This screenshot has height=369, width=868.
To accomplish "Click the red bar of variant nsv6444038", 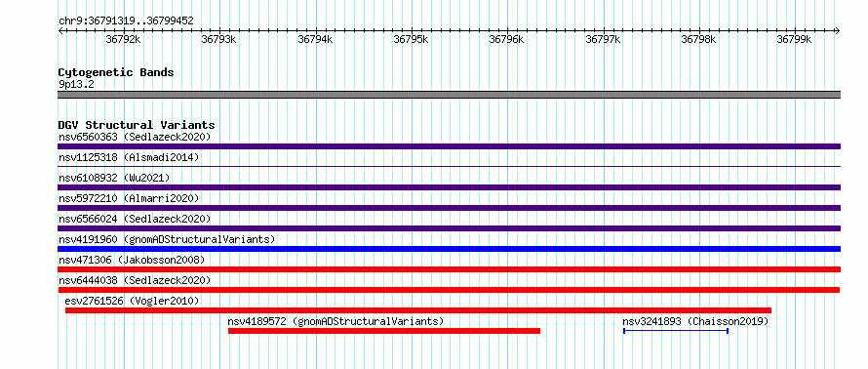I will pyautogui.click(x=449, y=290).
